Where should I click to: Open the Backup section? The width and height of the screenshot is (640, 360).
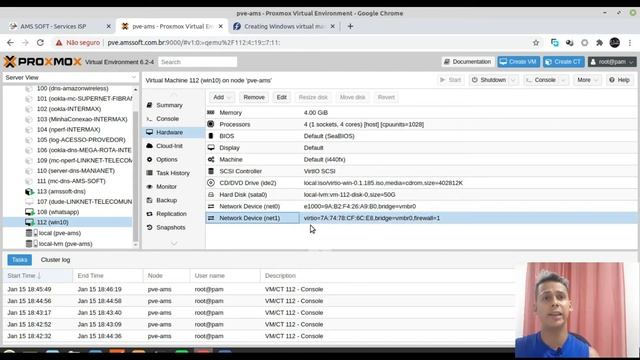[x=166, y=200]
